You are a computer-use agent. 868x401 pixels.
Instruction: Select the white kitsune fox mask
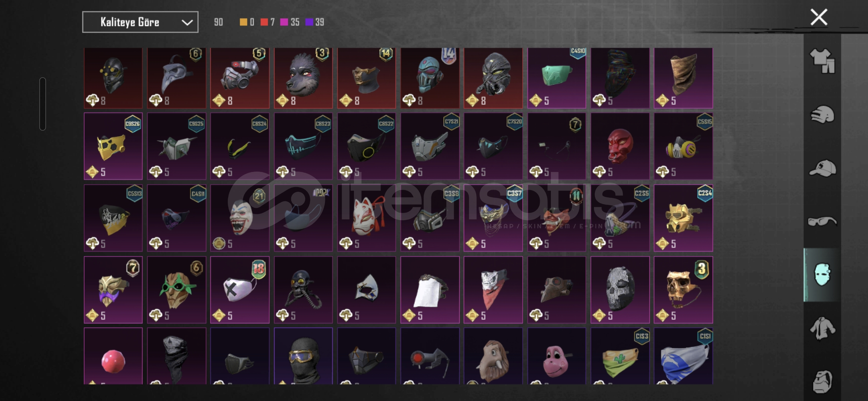[366, 218]
